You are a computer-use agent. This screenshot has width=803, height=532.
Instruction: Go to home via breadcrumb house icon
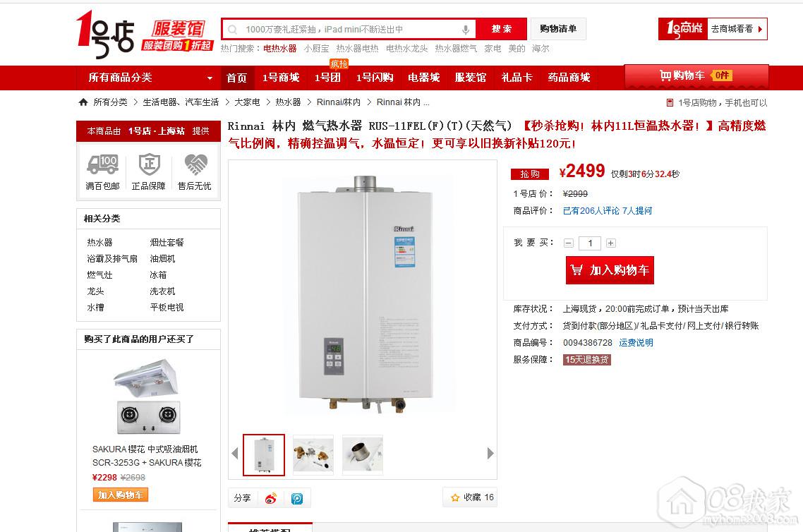click(83, 102)
